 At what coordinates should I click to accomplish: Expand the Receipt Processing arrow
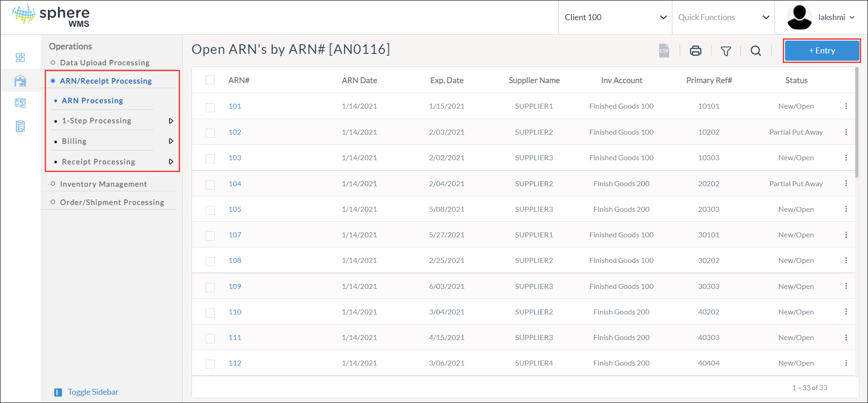[171, 162]
